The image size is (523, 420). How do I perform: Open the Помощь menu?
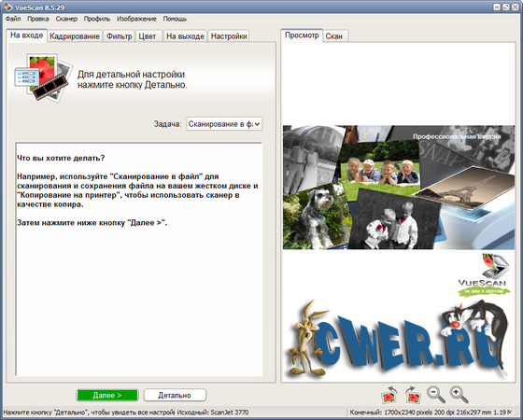tap(175, 19)
